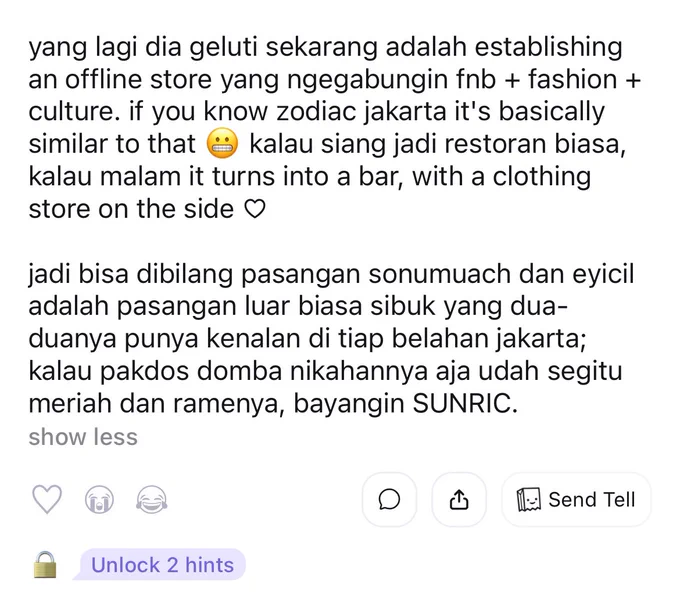Click the padlock icon next to hints
This screenshot has height=614, width=680.
45,565
